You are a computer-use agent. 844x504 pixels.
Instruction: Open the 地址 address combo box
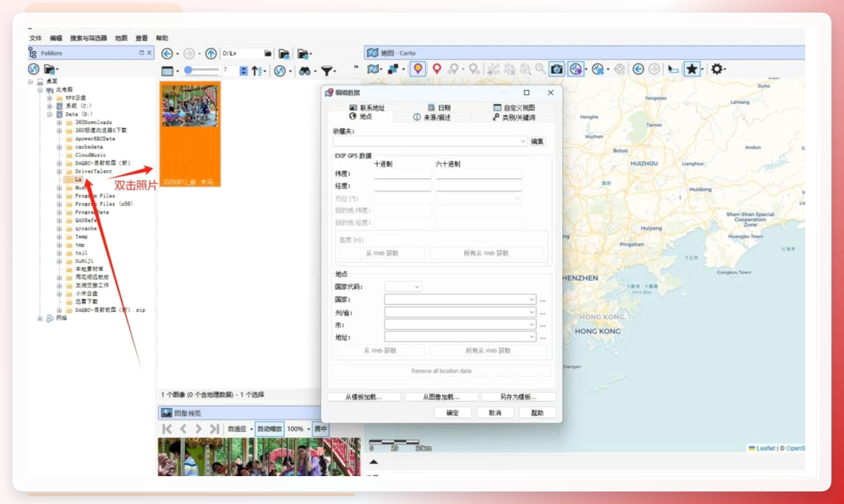click(x=460, y=337)
